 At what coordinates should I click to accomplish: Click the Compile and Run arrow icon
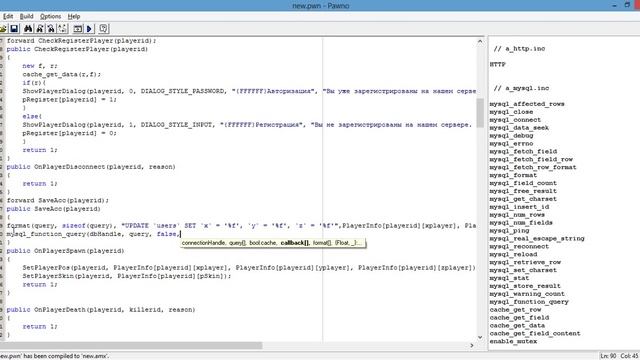(89, 29)
